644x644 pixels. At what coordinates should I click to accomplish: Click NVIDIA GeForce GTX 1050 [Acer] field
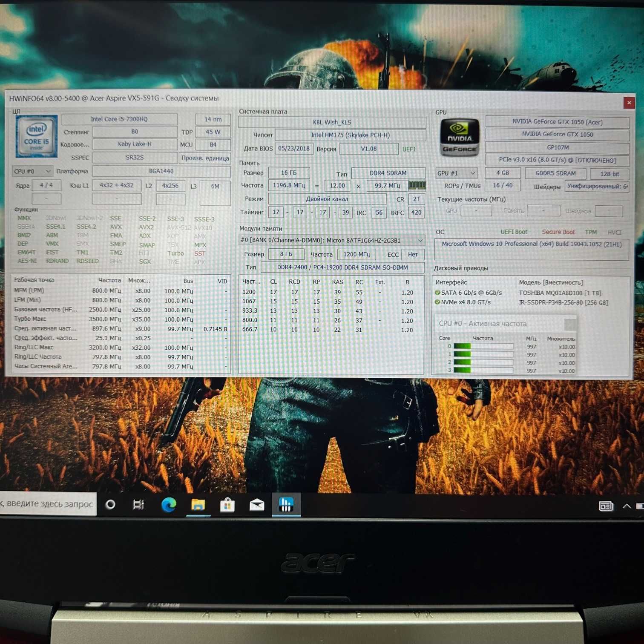click(558, 122)
